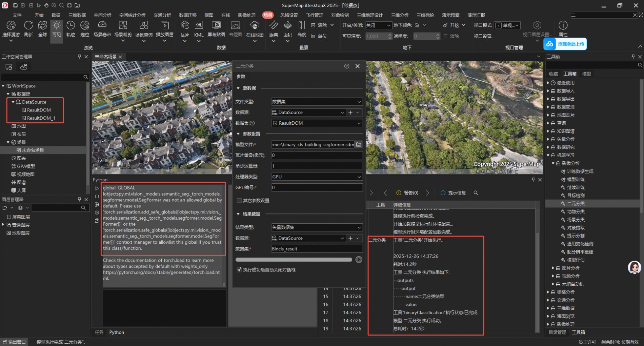Click the execute button beside progress bar
The height and width of the screenshot is (346, 644).
click(359, 260)
